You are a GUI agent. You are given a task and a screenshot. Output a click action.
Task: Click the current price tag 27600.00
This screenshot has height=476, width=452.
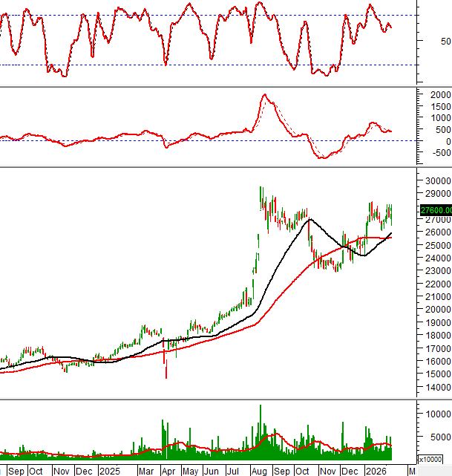pos(436,211)
